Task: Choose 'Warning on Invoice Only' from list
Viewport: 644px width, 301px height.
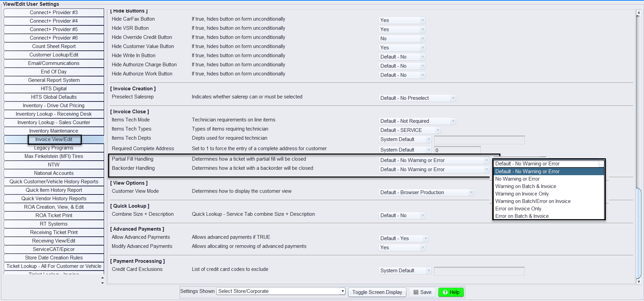Action: [522, 194]
